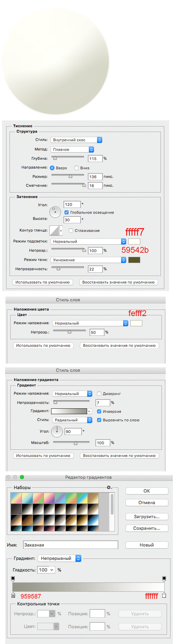Open the gradient presets gear menu
Image resolution: width=178 pixels, height=644 pixels.
(x=109, y=487)
